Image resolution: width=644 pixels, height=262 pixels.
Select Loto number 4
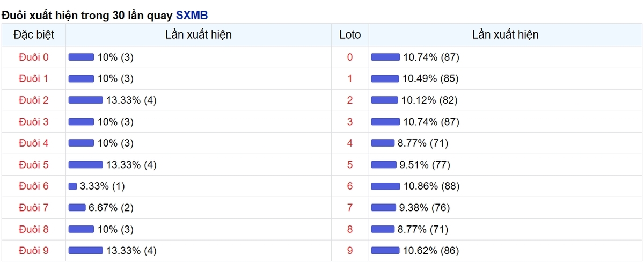[x=350, y=143]
